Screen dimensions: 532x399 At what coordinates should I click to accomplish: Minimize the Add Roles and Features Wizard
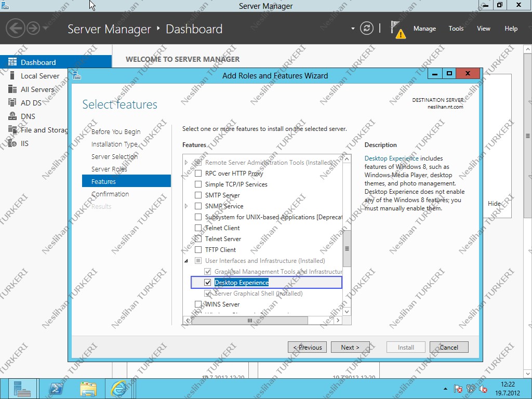click(x=435, y=73)
